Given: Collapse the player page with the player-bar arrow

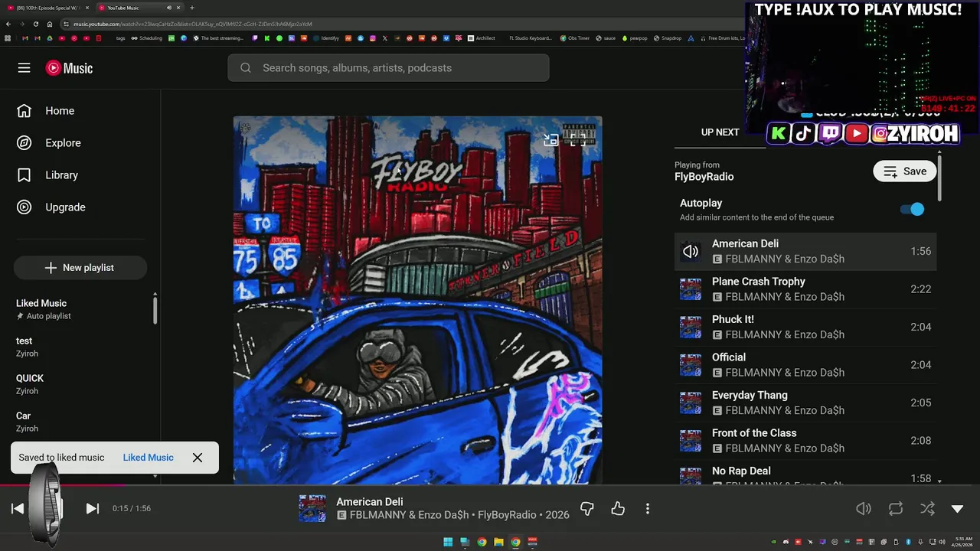Looking at the screenshot, I should 957,508.
